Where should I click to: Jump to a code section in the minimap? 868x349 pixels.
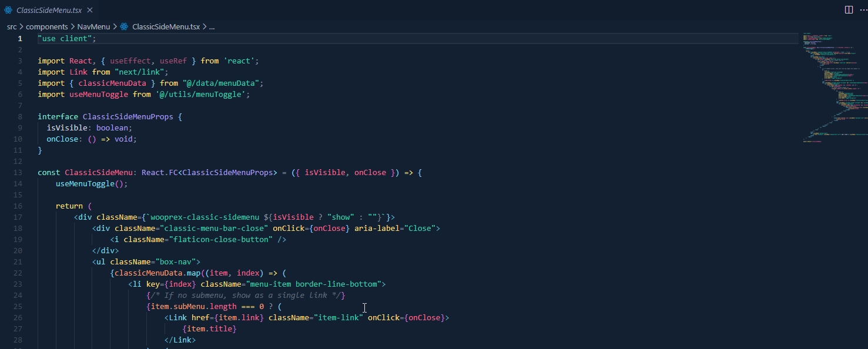click(x=829, y=88)
